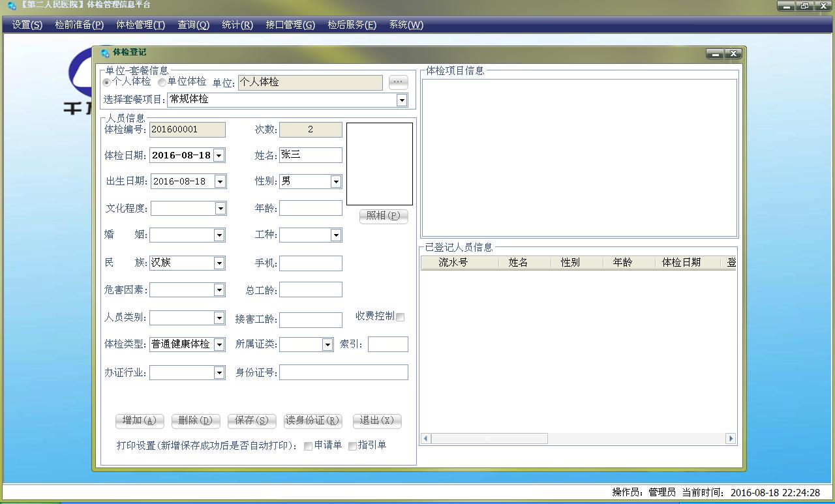The height and width of the screenshot is (504, 835).
Task: Toggle the 申请单 auto-print checkbox
Action: 308,446
